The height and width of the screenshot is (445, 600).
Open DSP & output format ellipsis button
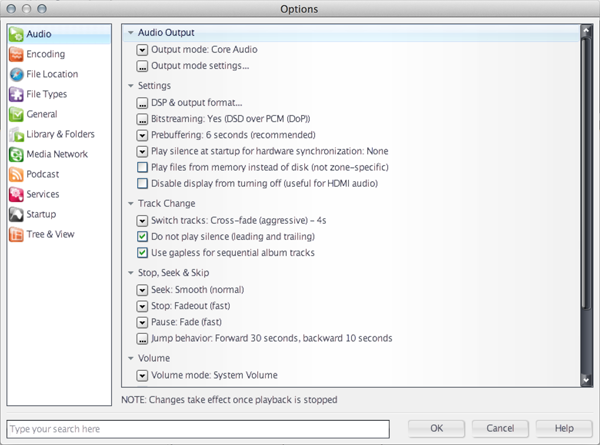(142, 103)
